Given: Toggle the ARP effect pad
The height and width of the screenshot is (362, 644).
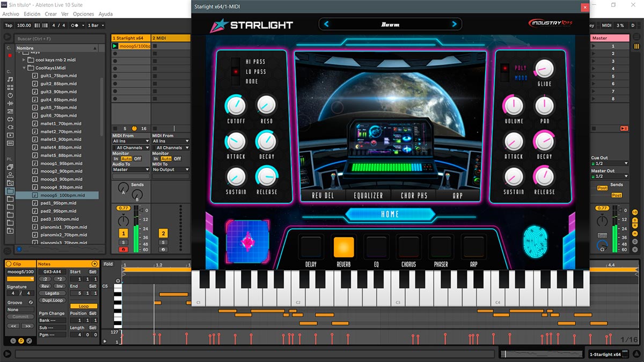Looking at the screenshot, I should [x=473, y=247].
